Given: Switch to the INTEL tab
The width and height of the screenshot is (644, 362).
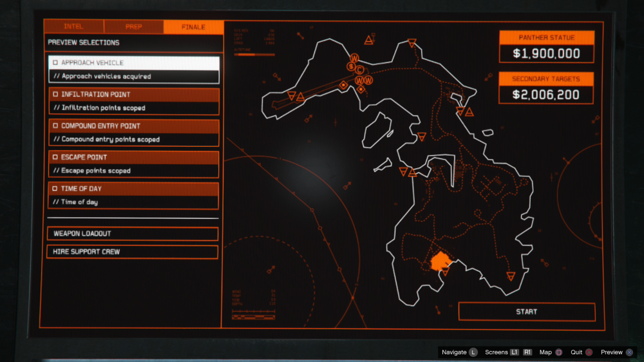Looking at the screenshot, I should [x=74, y=26].
